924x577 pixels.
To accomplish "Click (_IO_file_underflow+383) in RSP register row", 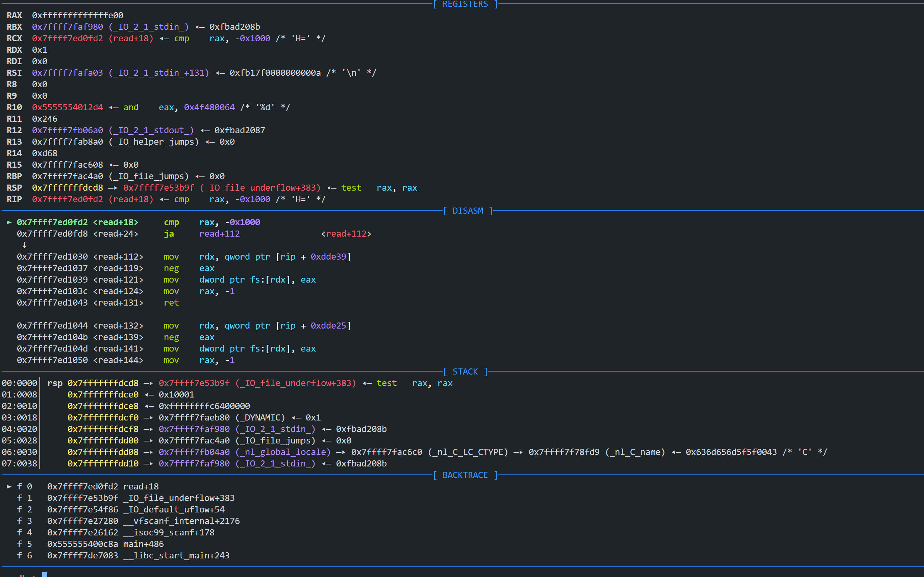I will [x=260, y=188].
